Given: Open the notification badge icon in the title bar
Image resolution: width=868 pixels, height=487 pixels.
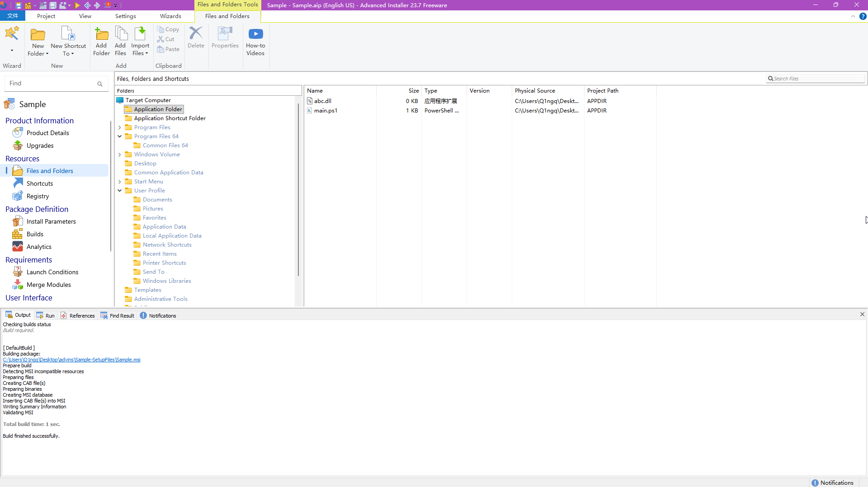Looking at the screenshot, I should point(108,5).
